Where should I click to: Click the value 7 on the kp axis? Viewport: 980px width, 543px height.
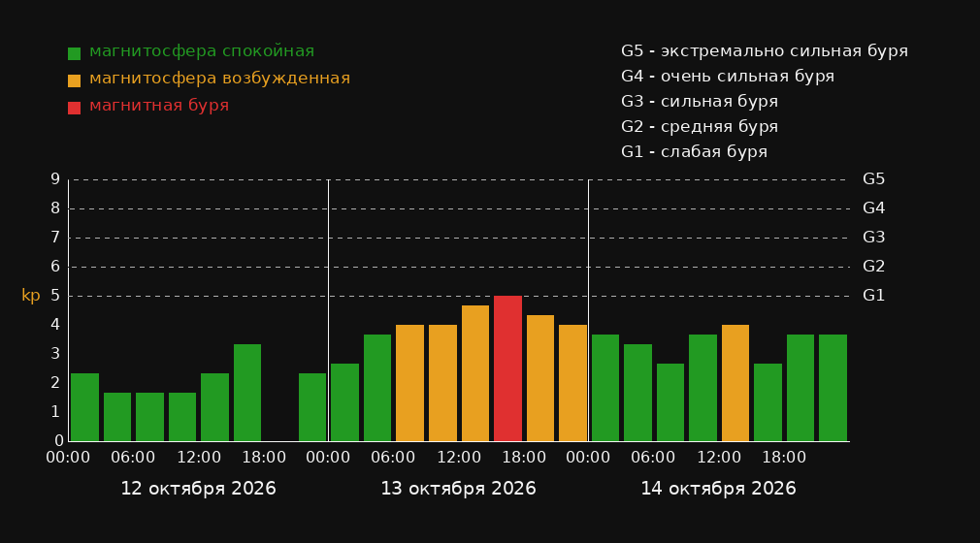(55, 238)
